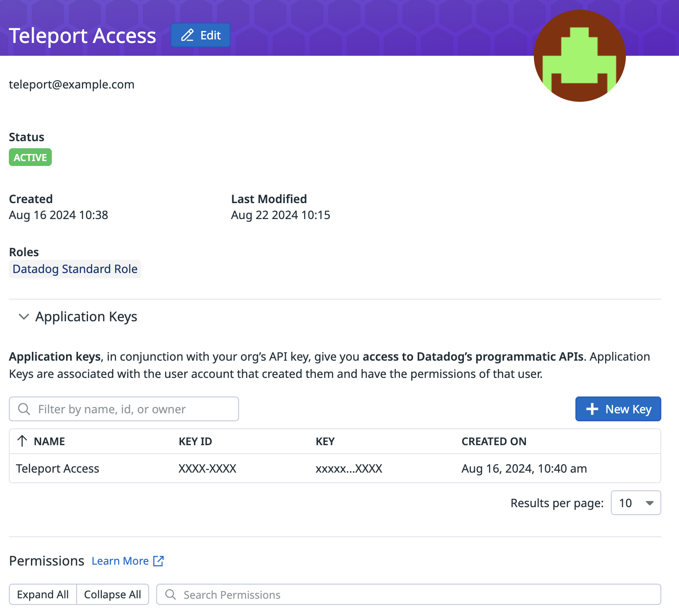Open the Results per page selector
The image size is (679, 616).
(636, 503)
